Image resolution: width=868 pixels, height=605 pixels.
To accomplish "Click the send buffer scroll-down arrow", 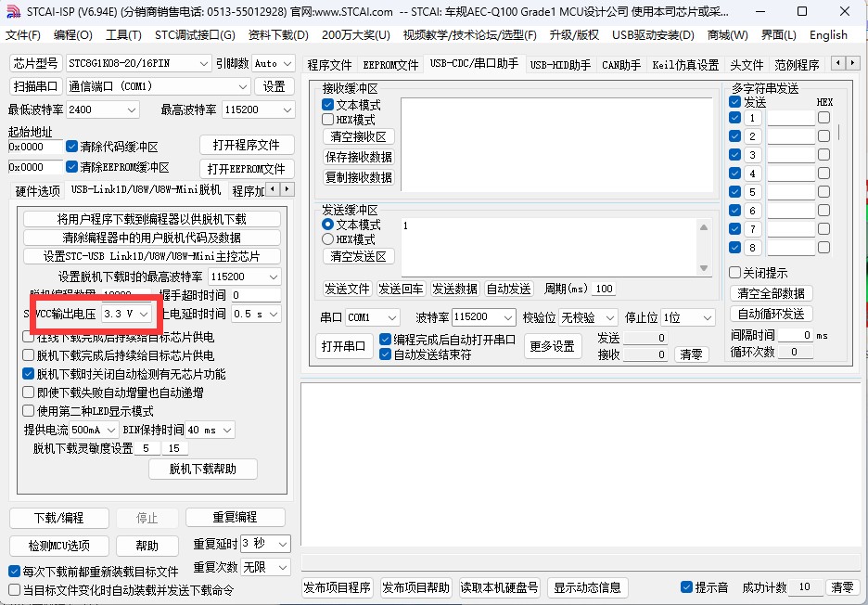I will (x=704, y=268).
